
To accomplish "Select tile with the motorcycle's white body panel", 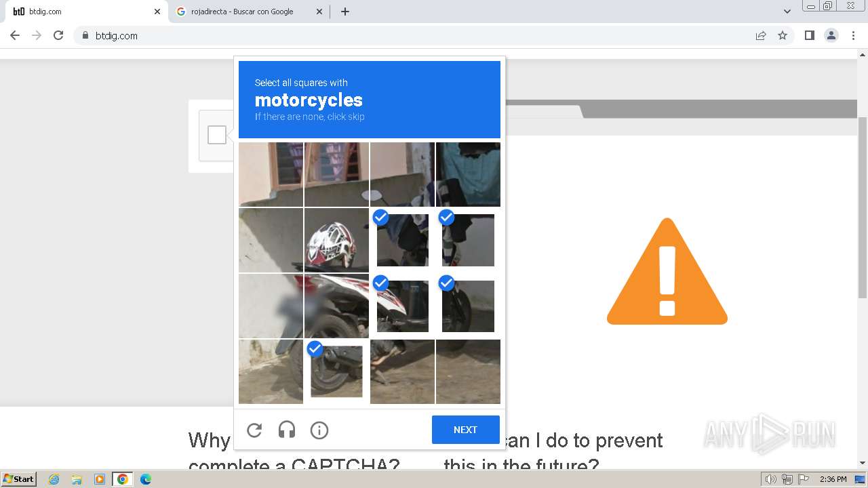I will [336, 306].
